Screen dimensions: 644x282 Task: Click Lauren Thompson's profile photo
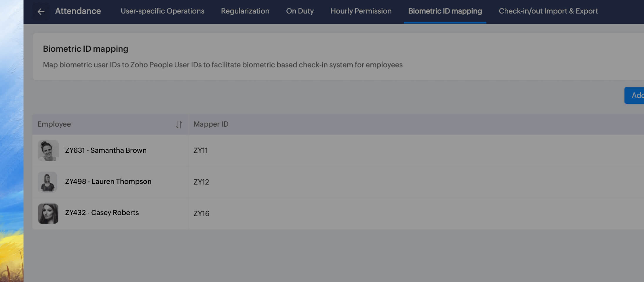48,182
